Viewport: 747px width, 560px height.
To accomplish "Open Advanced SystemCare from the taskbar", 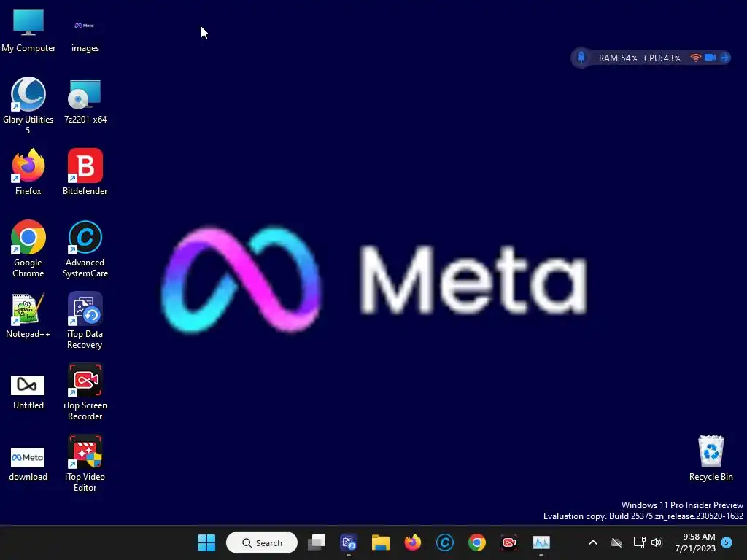I will click(x=445, y=542).
